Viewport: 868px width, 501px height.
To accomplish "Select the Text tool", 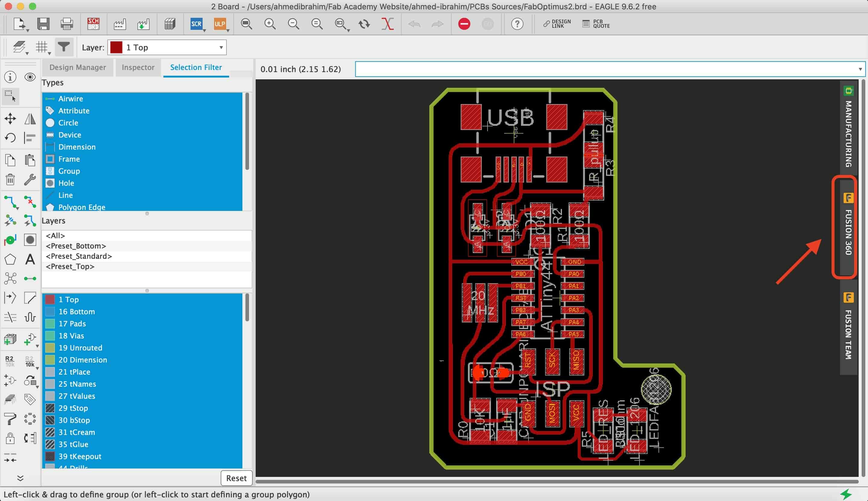I will coord(30,259).
